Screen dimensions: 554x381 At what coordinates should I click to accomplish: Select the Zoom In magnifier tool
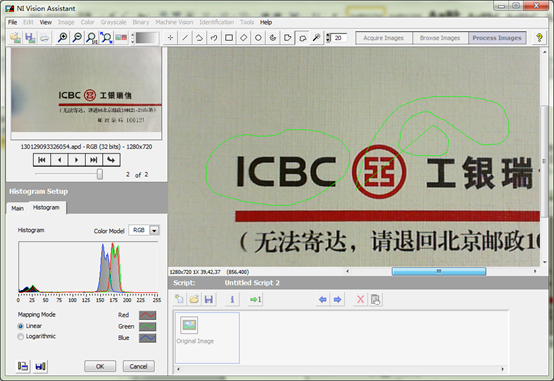coord(63,37)
